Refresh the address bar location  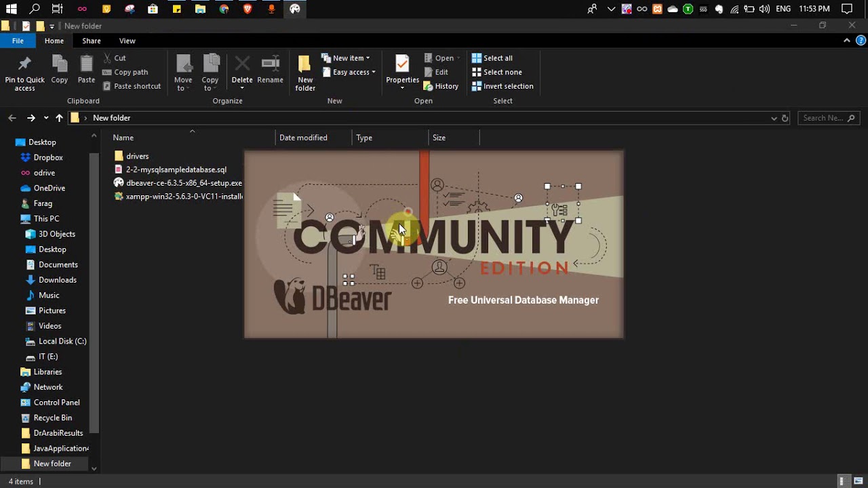pyautogui.click(x=785, y=118)
